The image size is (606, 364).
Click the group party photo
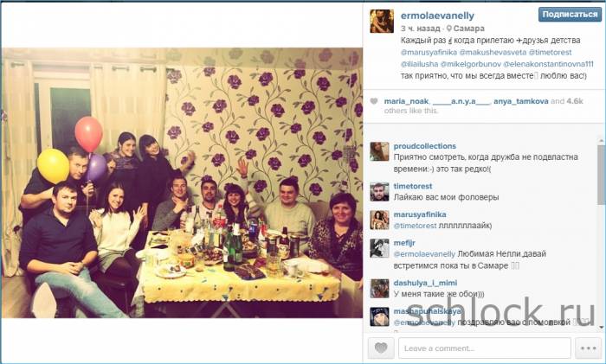pos(182,183)
